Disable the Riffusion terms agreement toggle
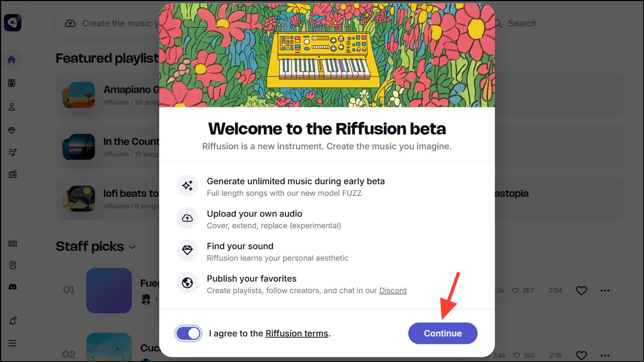 (x=188, y=333)
